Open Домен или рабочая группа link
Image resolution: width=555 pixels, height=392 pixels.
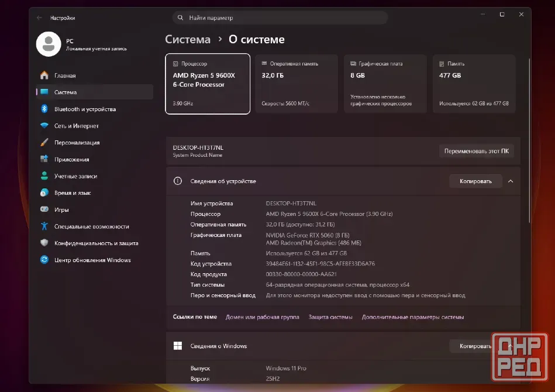point(262,317)
